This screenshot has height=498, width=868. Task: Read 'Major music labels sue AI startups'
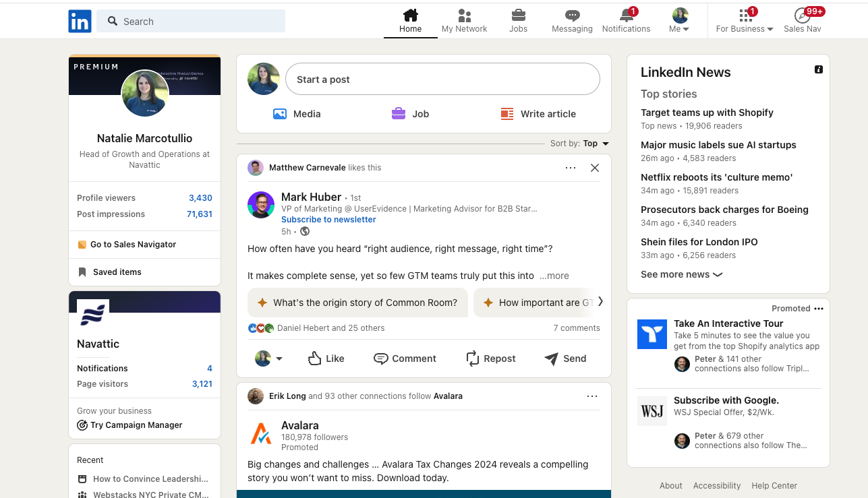pos(718,145)
